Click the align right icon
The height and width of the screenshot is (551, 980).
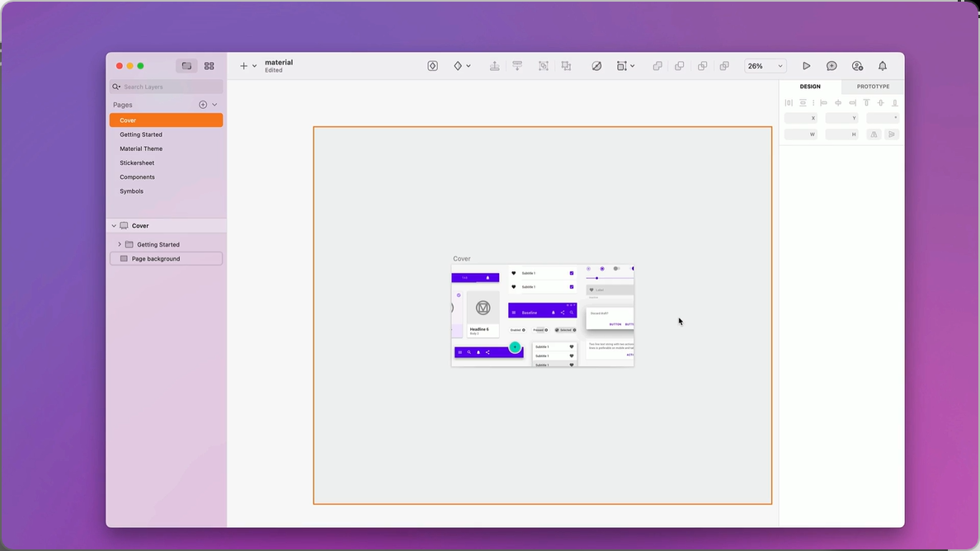tap(852, 102)
